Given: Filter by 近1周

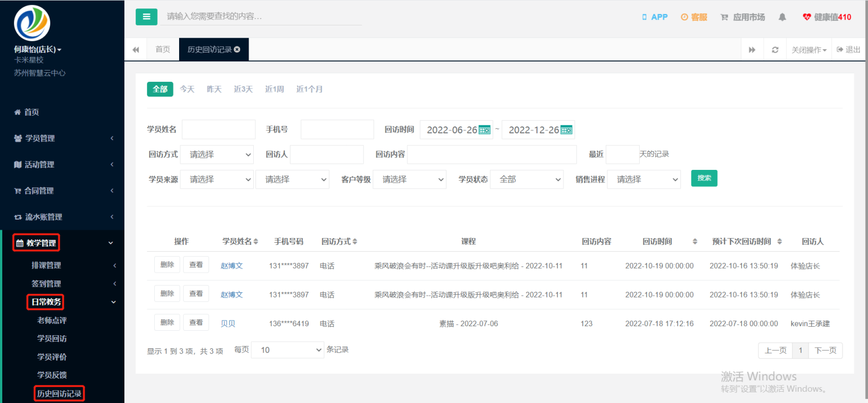Looking at the screenshot, I should coord(274,89).
